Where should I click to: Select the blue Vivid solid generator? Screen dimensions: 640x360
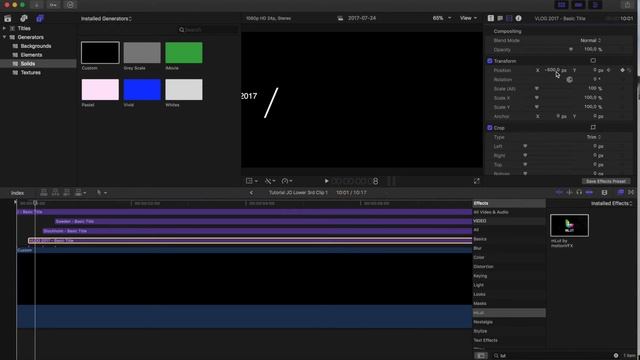[x=142, y=89]
